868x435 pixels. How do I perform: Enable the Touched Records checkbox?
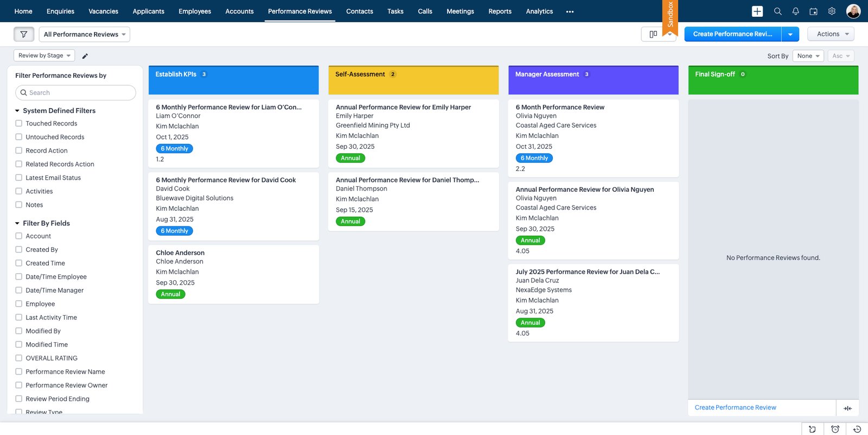(19, 124)
